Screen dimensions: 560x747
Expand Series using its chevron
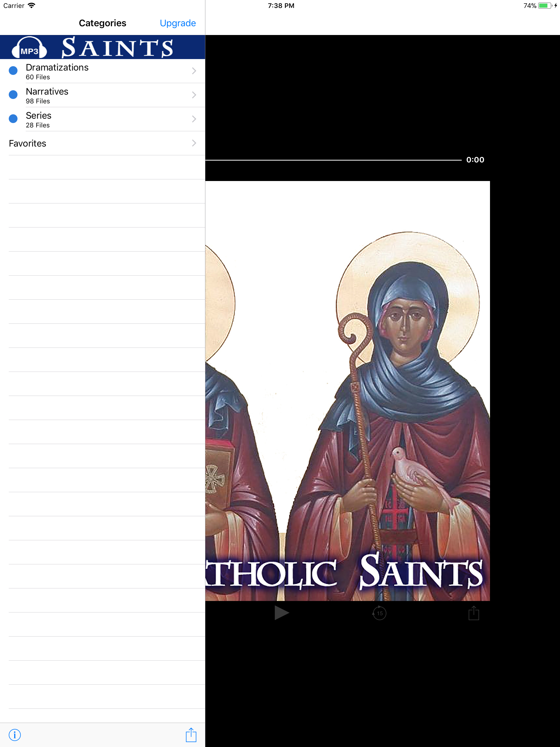pos(194,119)
